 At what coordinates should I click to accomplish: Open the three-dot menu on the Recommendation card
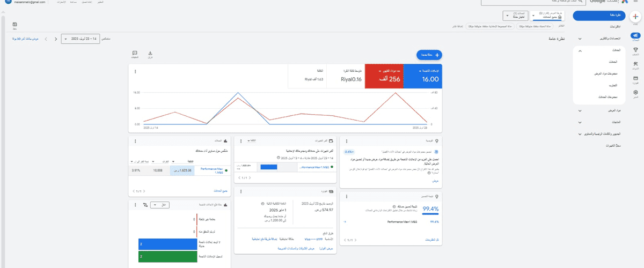[346, 141]
